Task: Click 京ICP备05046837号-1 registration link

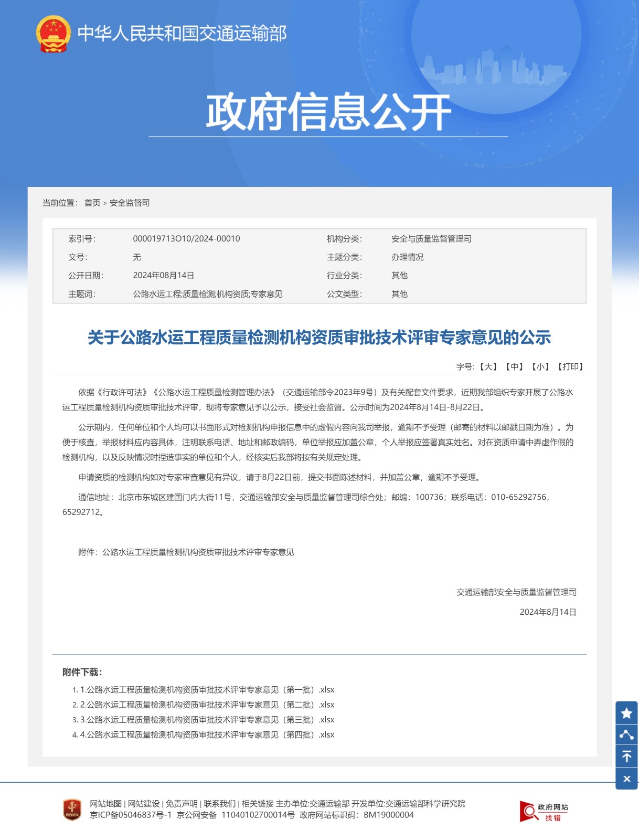Action: pos(131,815)
